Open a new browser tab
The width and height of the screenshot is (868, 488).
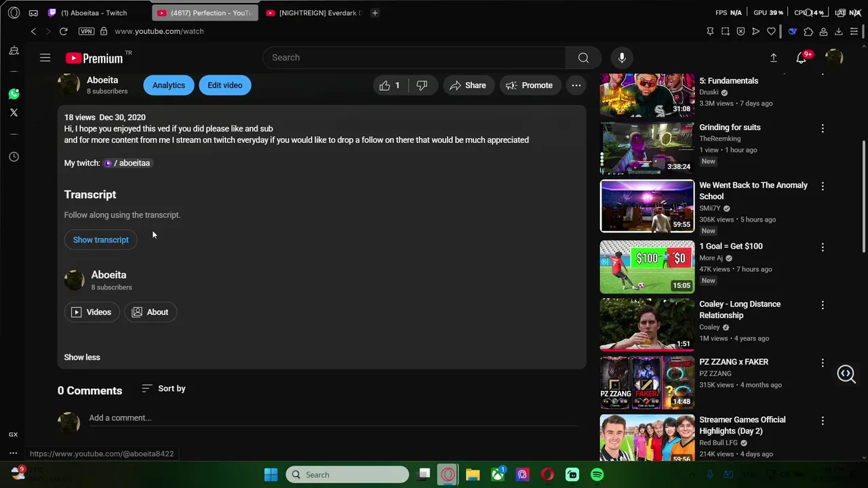pos(375,13)
